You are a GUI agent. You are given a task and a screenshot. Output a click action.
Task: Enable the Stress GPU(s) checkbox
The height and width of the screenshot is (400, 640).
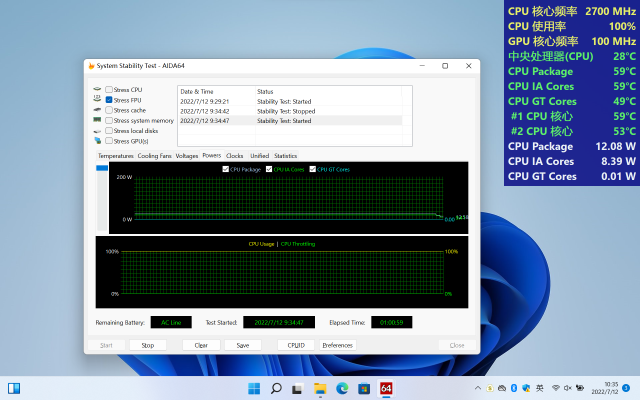(x=109, y=141)
